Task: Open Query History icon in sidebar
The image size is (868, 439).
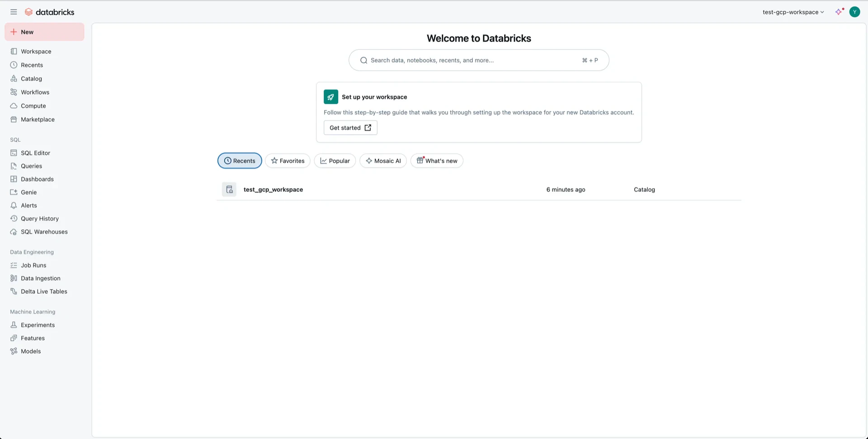Action: coord(14,219)
